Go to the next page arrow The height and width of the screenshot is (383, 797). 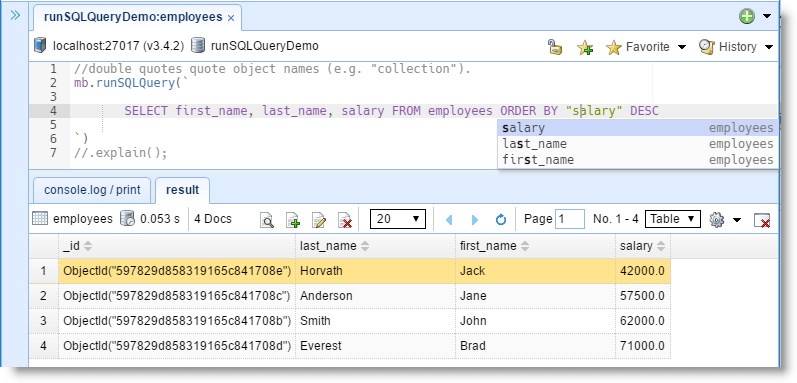click(x=475, y=219)
